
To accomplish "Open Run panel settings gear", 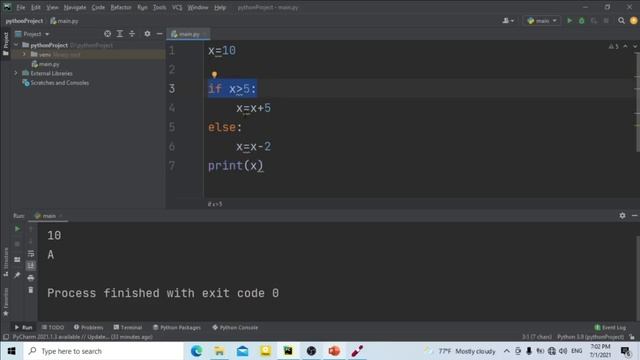I will (x=622, y=216).
